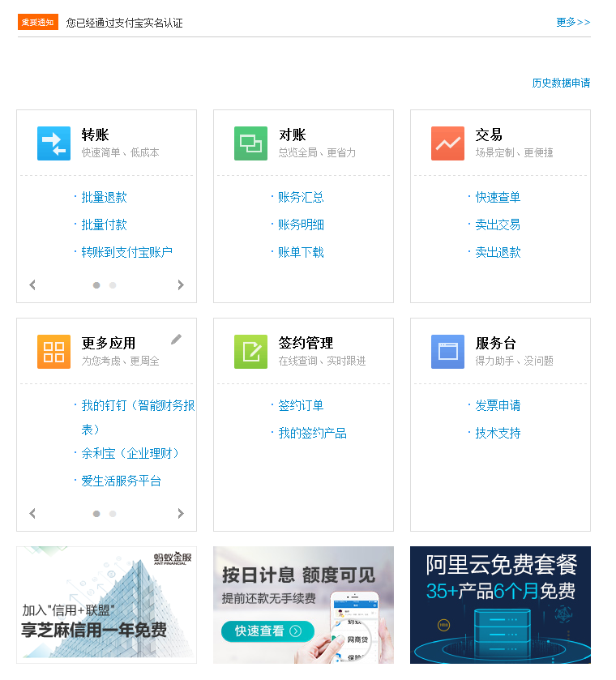Go to next page in 转账 card

point(181,285)
